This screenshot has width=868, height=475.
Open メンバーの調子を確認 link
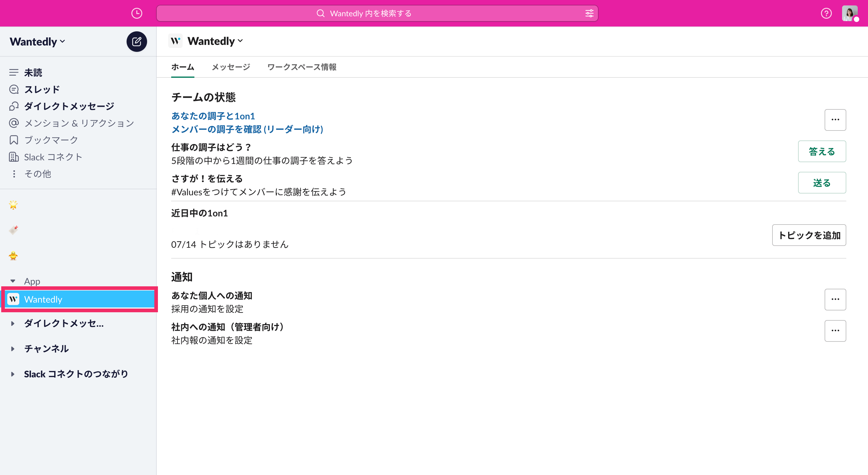coord(247,129)
